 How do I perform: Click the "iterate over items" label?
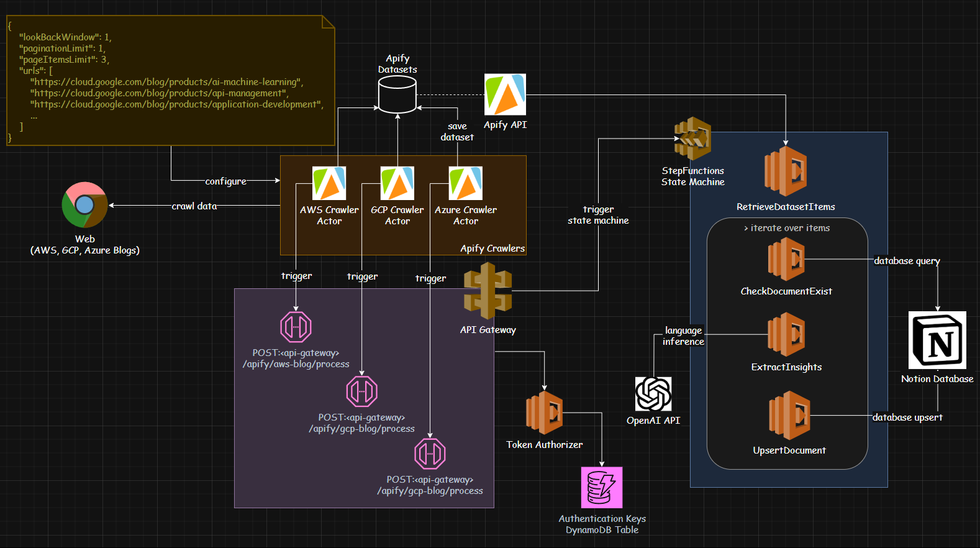(x=787, y=228)
